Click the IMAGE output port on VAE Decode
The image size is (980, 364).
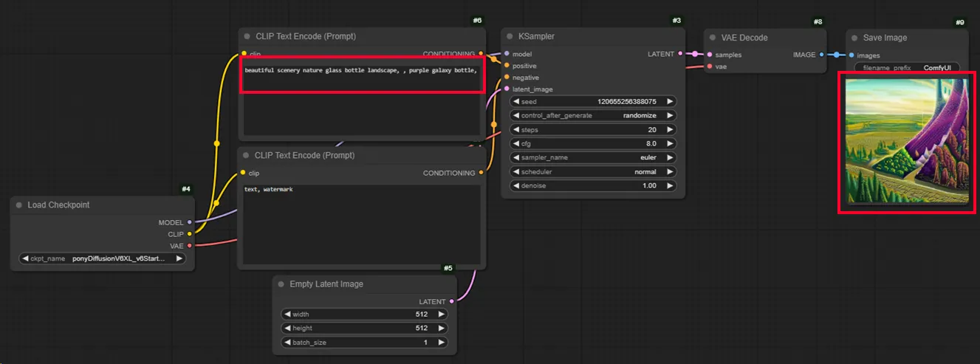pyautogui.click(x=821, y=55)
